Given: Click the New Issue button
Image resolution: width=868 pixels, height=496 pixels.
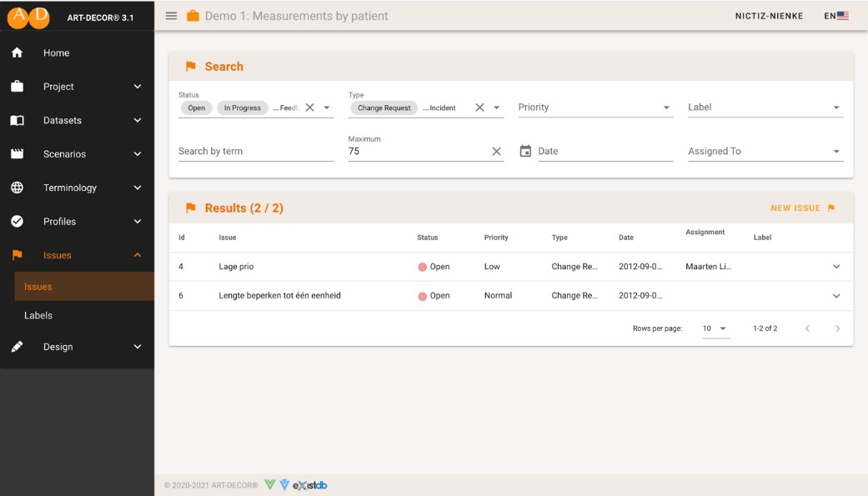Looking at the screenshot, I should click(802, 208).
